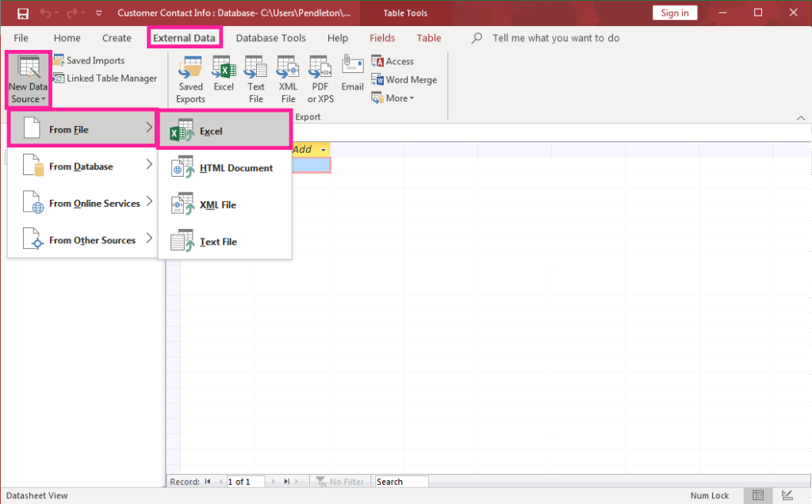
Task: Click No Filter in the record bar
Action: click(x=340, y=481)
